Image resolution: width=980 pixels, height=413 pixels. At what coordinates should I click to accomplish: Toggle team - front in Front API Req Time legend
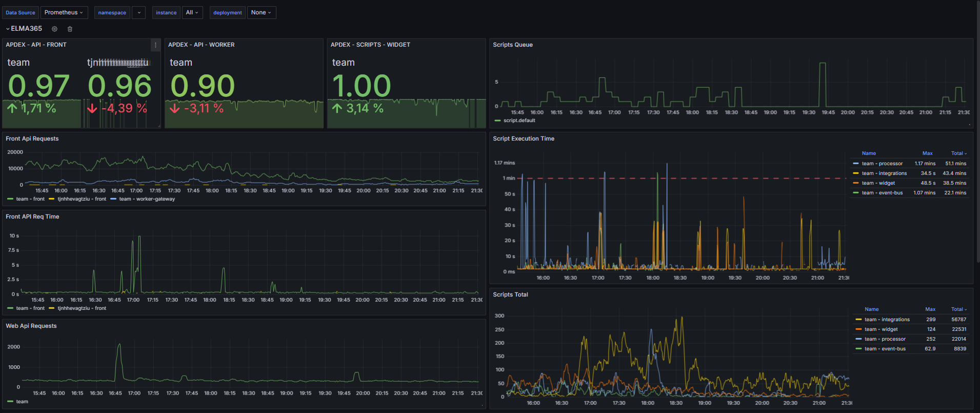tap(30, 308)
